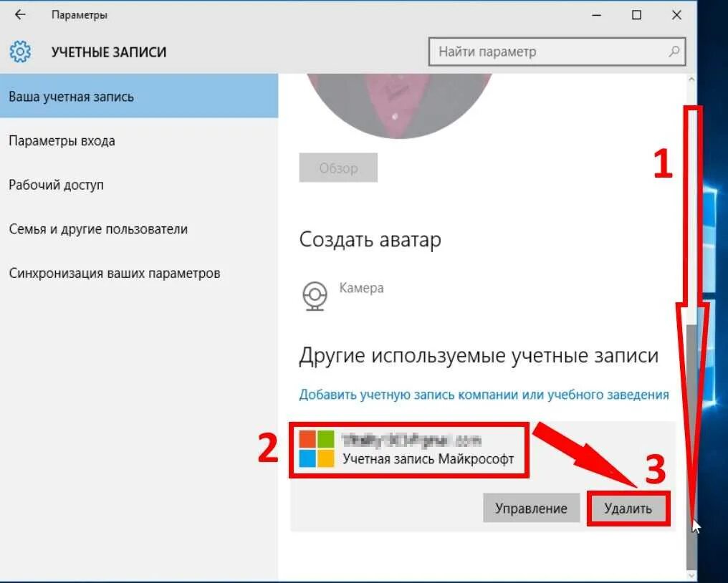Viewport: 728px width, 583px height.
Task: Open Синхронизация ваших параметров
Action: (139, 273)
